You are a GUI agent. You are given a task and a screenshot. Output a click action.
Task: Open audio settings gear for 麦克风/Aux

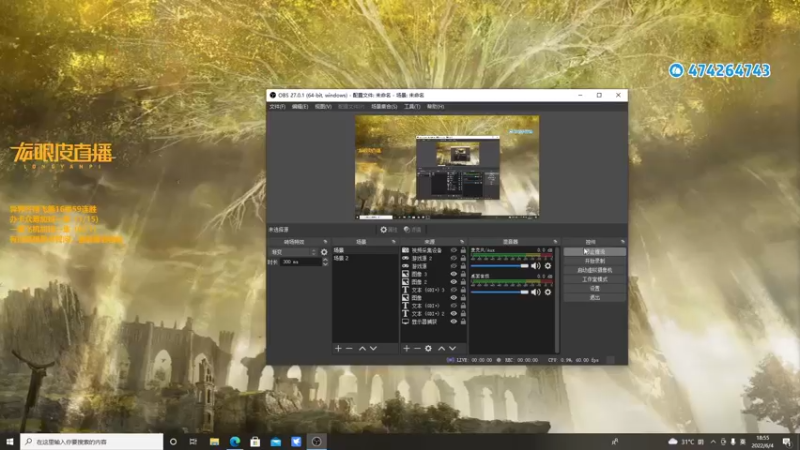548,266
